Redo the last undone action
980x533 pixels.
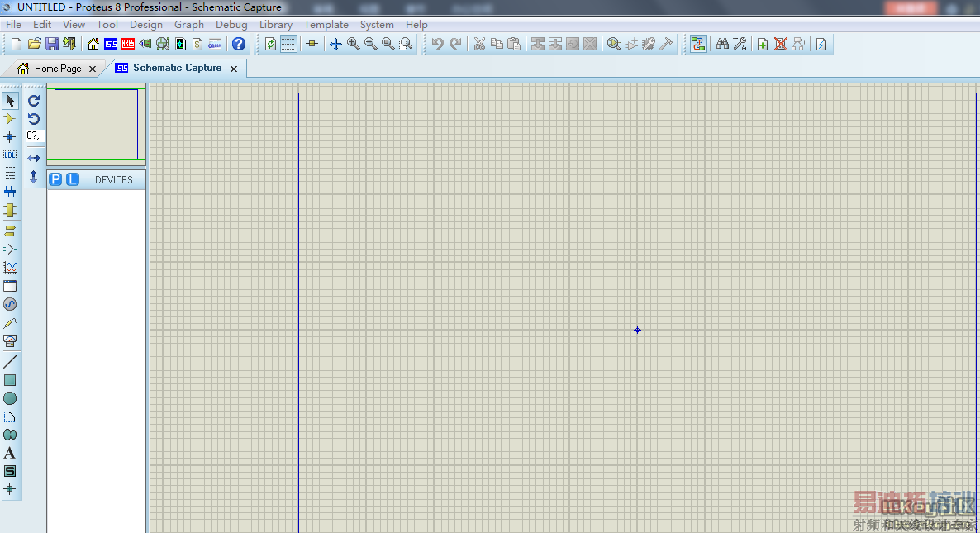455,45
